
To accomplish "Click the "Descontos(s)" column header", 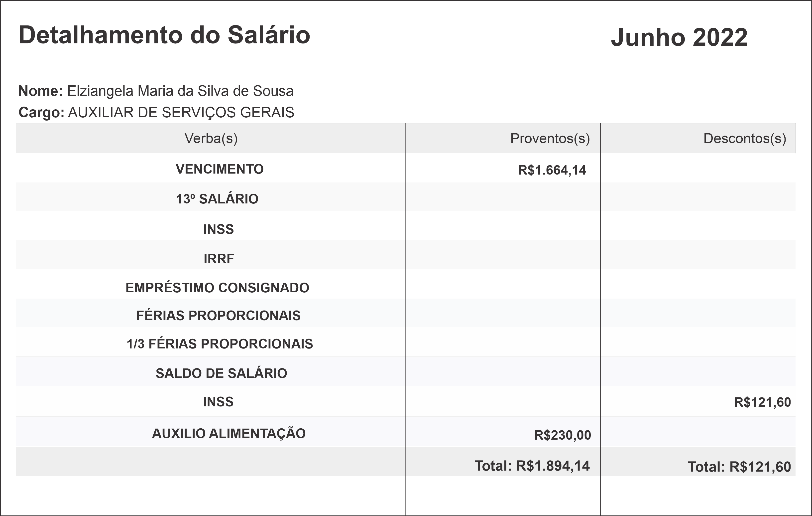I will (x=745, y=138).
